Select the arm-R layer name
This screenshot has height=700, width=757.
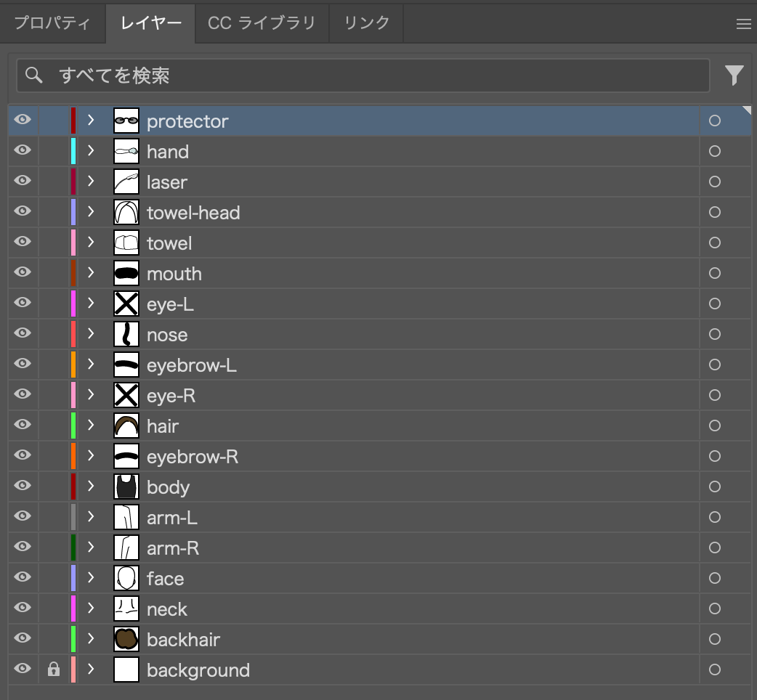point(173,548)
